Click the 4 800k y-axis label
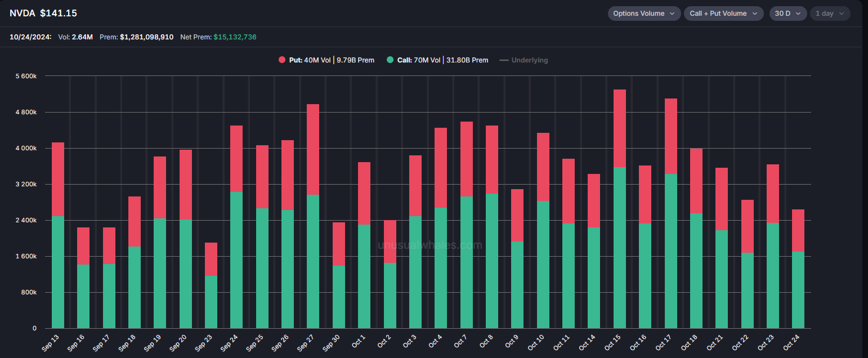 coord(25,112)
